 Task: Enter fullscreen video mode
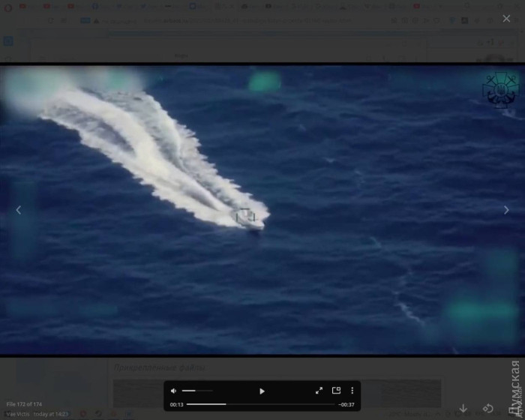pyautogui.click(x=319, y=391)
